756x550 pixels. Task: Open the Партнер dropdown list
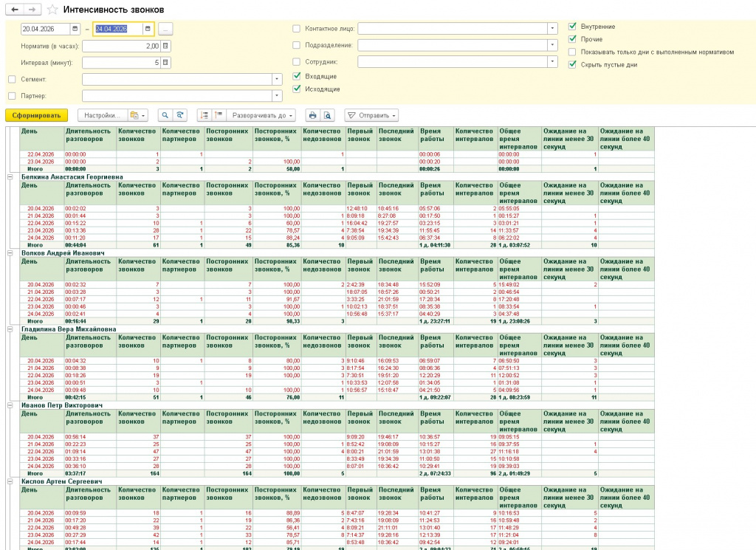coord(277,96)
